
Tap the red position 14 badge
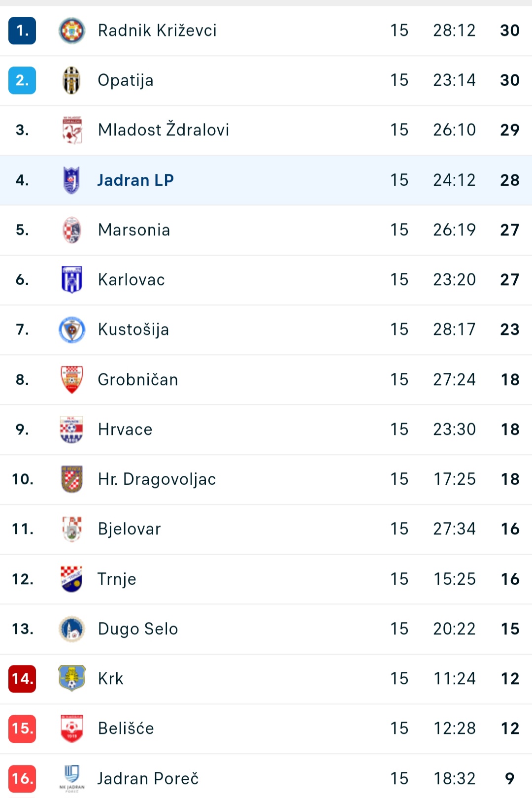click(x=22, y=679)
